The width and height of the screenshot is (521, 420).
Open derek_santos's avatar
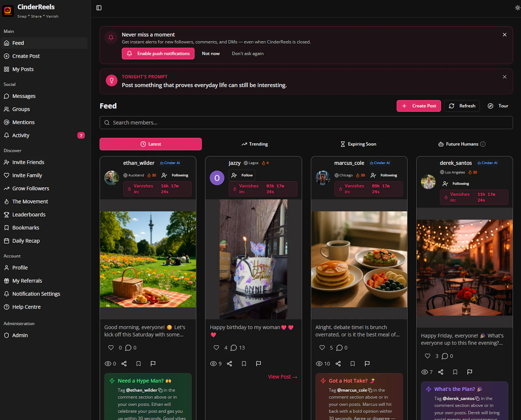pyautogui.click(x=428, y=182)
